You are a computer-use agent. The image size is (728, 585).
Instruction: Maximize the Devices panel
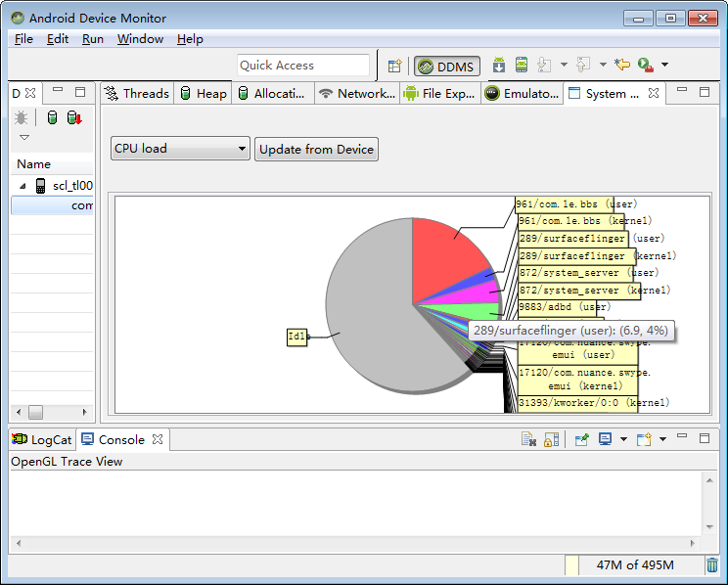(x=80, y=92)
